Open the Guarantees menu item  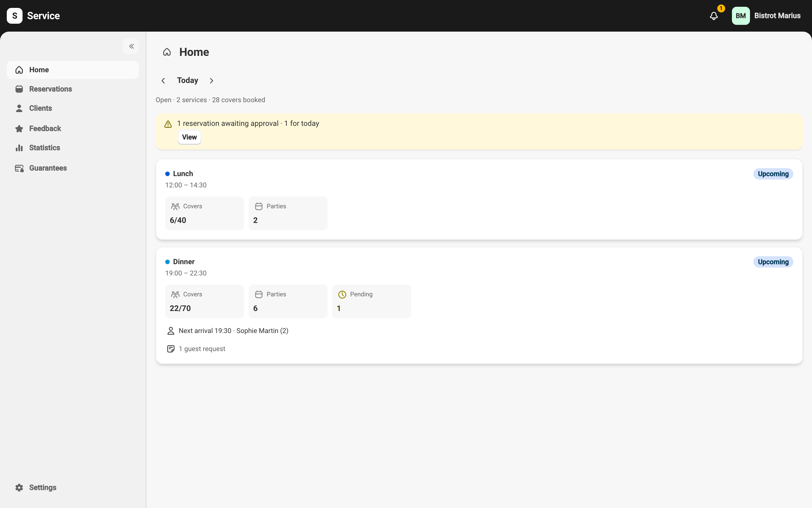tap(72, 168)
